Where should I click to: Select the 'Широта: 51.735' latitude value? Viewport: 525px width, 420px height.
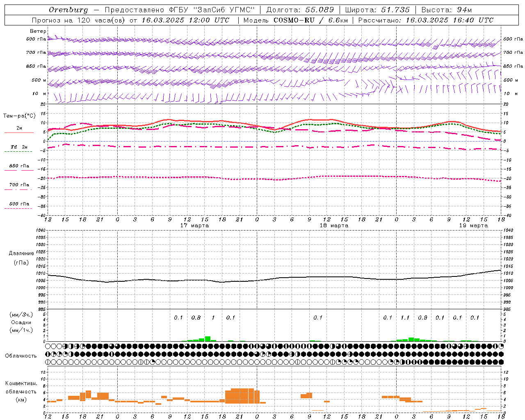tap(377, 10)
